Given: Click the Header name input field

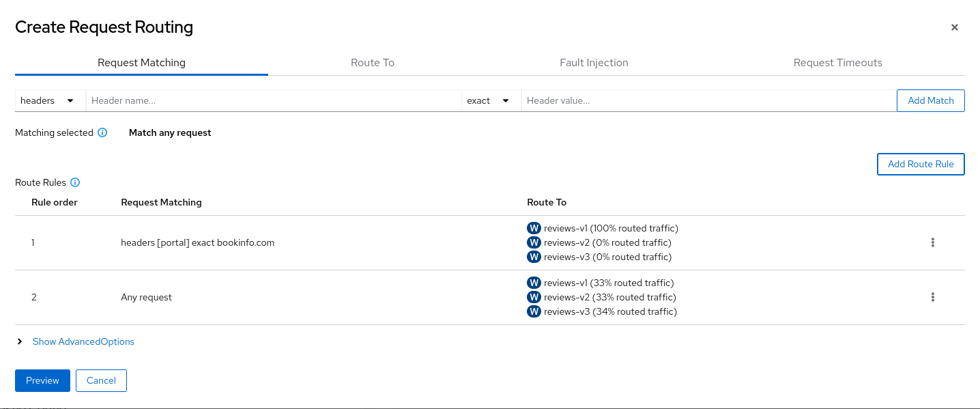Looking at the screenshot, I should click(273, 100).
